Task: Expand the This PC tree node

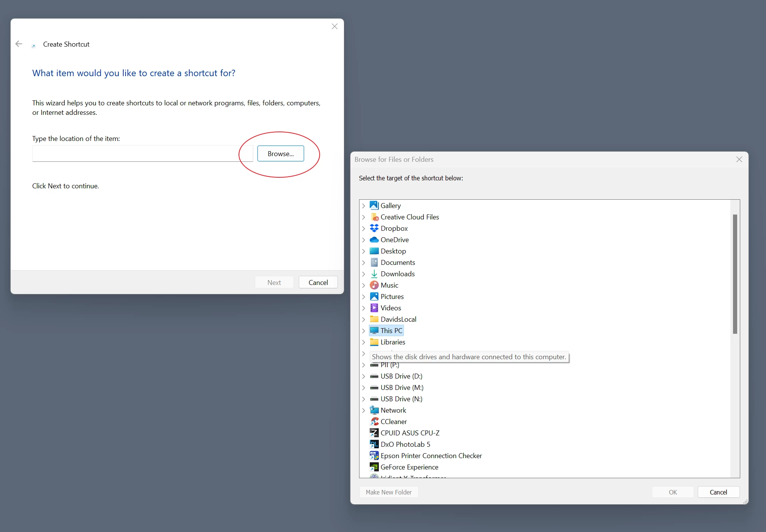Action: [364, 331]
